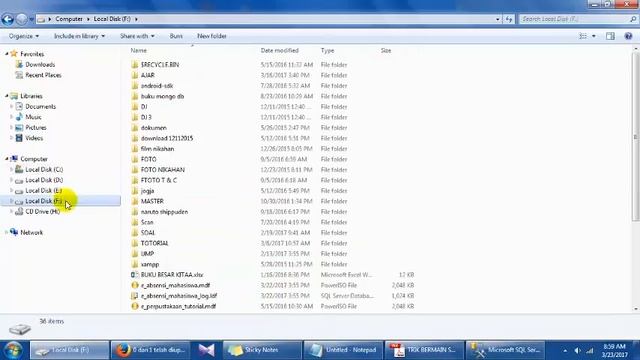This screenshot has width=640, height=360.
Task: Select e_perpustakaan_tutorial.mdf file icon
Action: [x=135, y=306]
